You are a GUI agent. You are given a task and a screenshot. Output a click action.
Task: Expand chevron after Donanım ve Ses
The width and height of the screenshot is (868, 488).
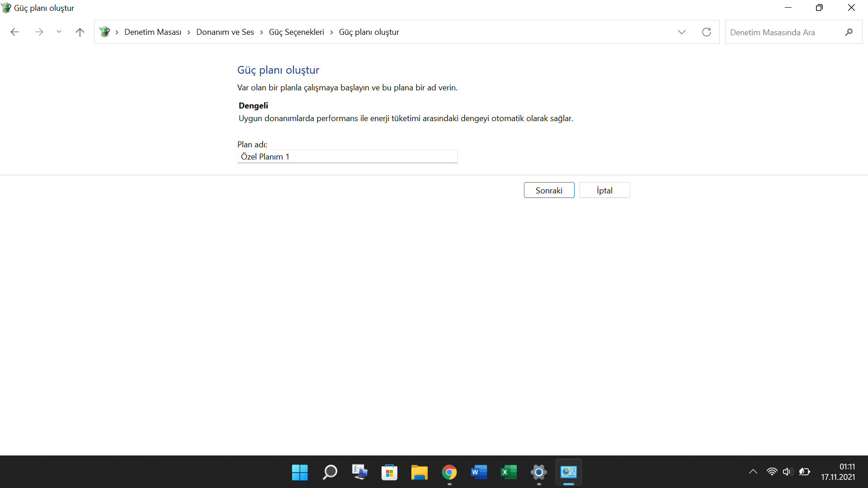pyautogui.click(x=261, y=32)
